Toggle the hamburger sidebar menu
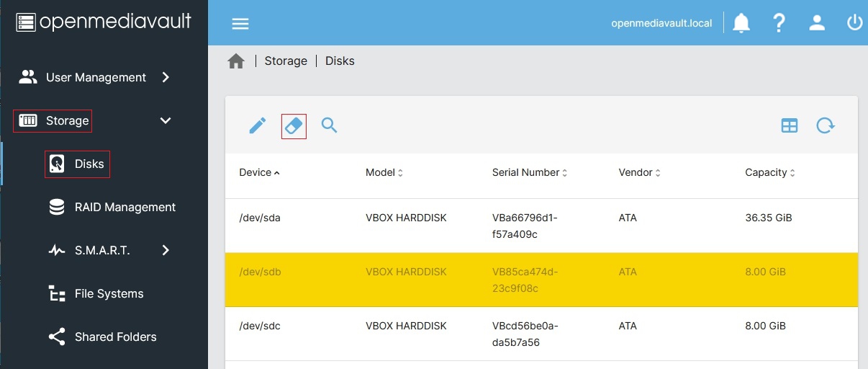This screenshot has width=868, height=369. 240,24
